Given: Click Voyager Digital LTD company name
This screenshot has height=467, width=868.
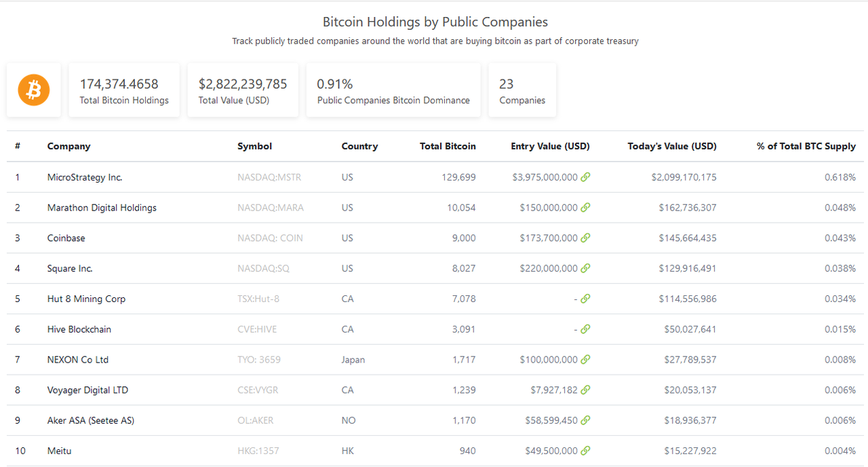Looking at the screenshot, I should click(87, 390).
